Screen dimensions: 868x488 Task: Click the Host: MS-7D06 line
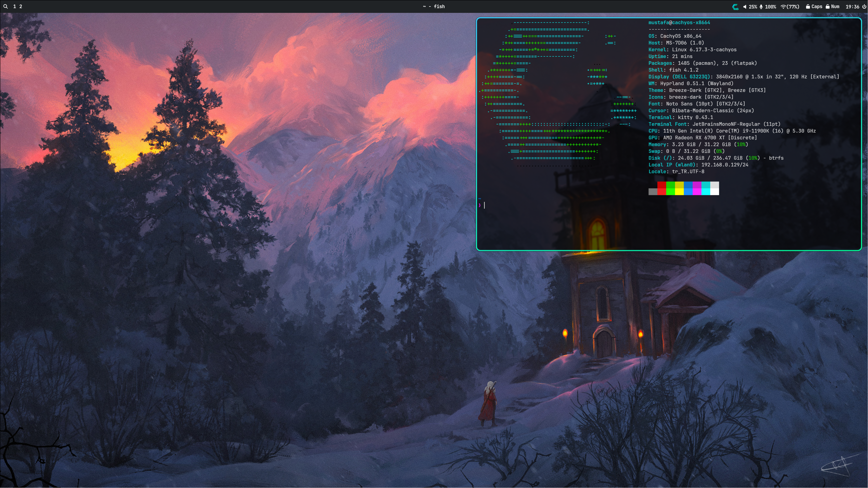tap(676, 43)
